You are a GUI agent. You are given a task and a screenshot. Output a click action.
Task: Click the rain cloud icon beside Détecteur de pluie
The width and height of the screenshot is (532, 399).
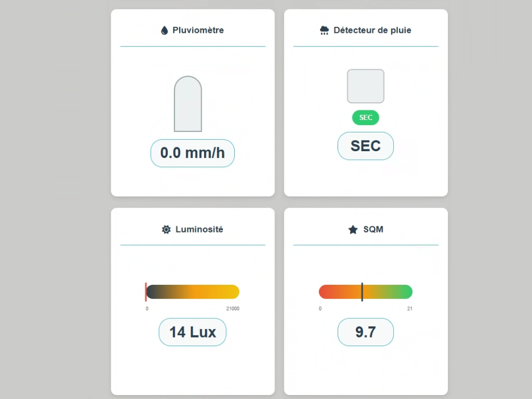point(325,30)
